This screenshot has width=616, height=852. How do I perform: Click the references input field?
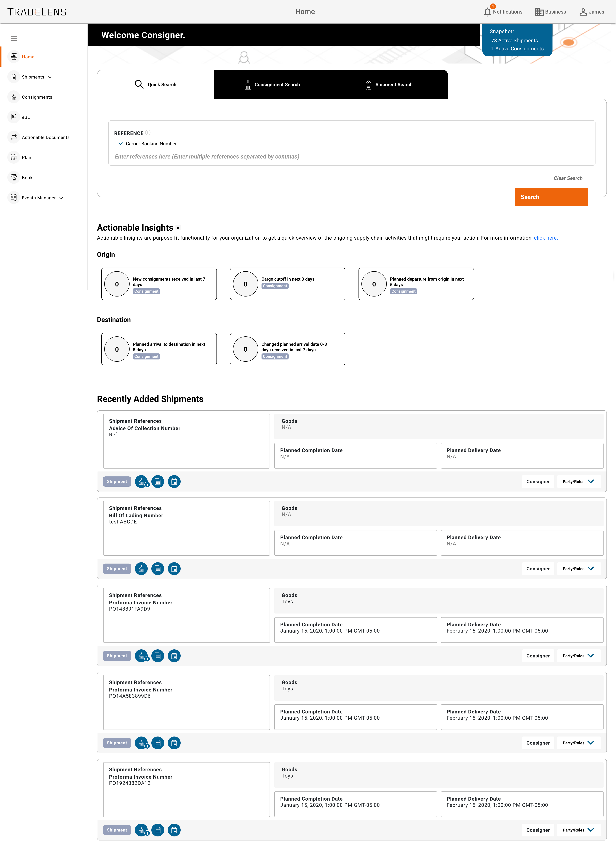click(x=352, y=157)
